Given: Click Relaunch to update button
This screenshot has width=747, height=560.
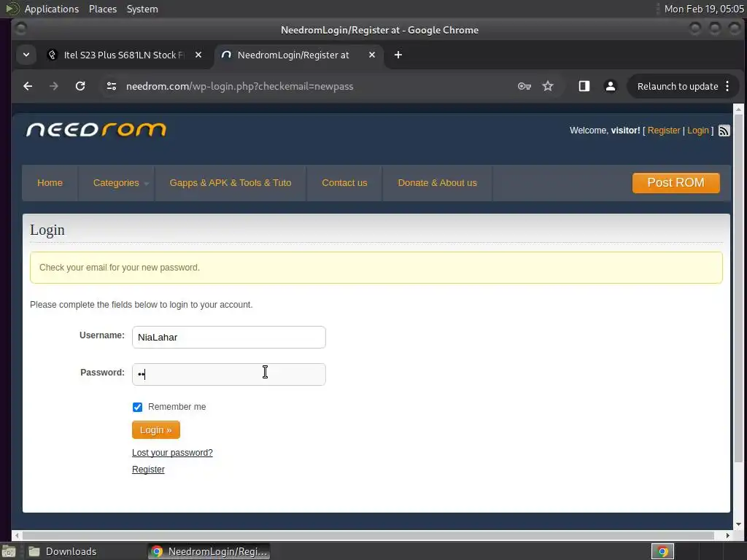Looking at the screenshot, I should point(678,86).
